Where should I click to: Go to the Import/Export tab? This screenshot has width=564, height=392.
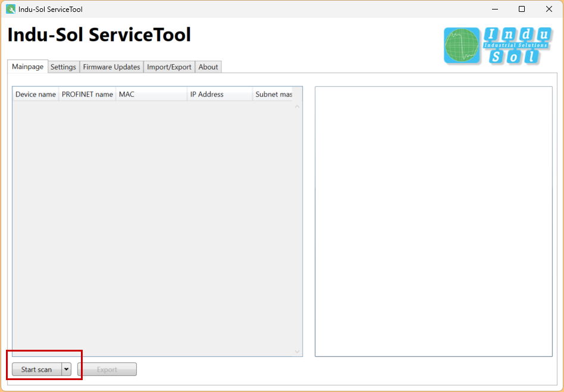(x=169, y=67)
